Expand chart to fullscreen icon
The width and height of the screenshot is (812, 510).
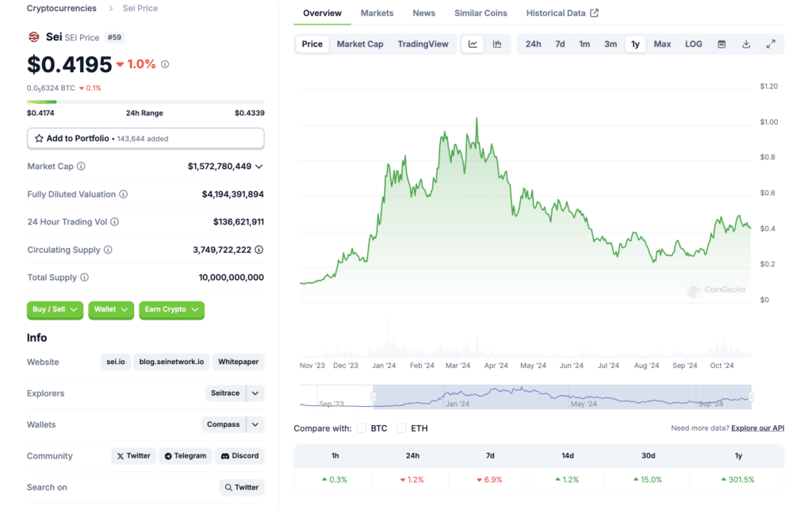coord(771,44)
